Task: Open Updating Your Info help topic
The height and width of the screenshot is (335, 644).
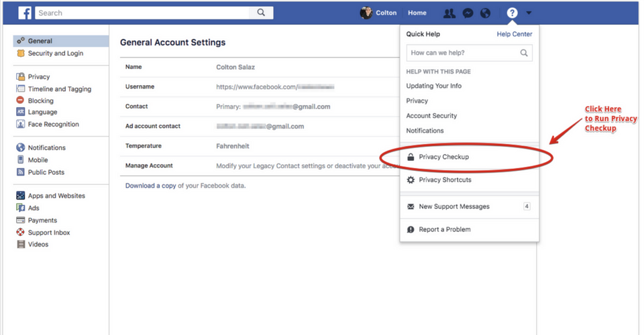Action: tap(434, 86)
